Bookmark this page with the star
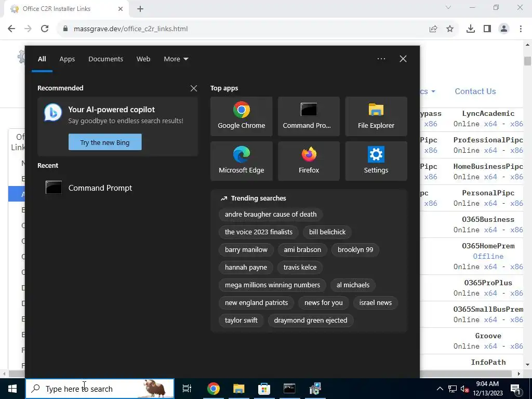Screen dimensions: 532x399 point(450,29)
